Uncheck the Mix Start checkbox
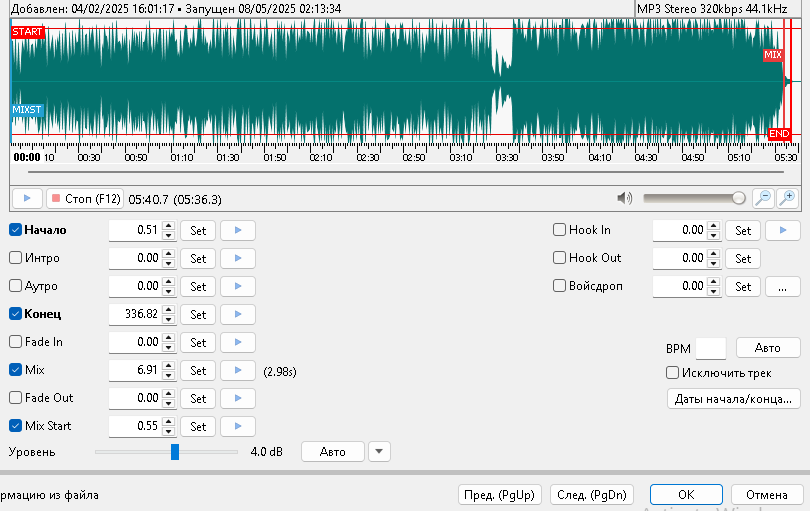This screenshot has width=810, height=511. [15, 426]
